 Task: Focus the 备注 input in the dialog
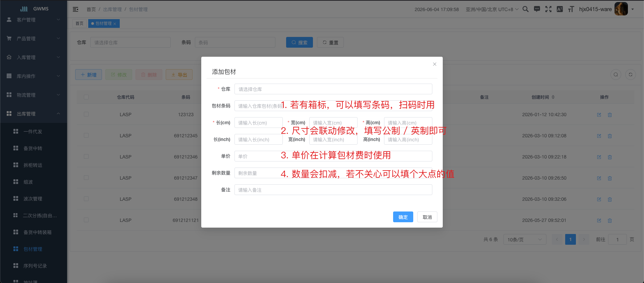tap(333, 190)
